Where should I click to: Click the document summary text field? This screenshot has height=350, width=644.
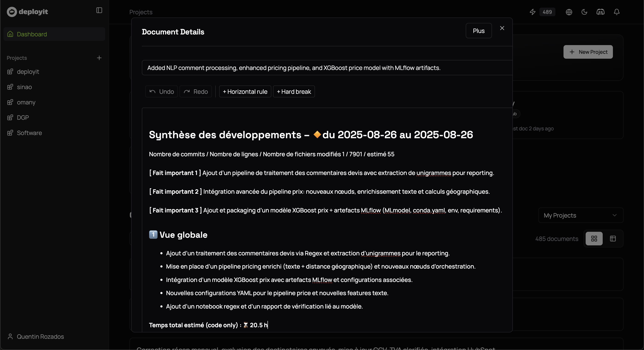click(325, 68)
